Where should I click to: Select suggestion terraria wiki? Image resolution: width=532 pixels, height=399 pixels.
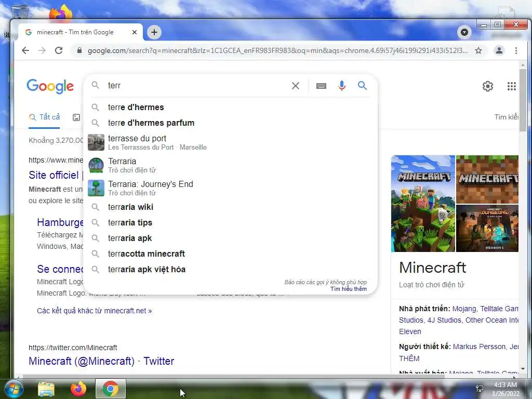230,207
